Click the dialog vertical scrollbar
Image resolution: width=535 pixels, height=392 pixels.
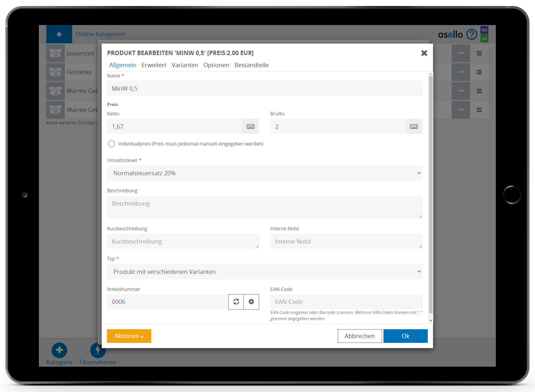click(431, 194)
